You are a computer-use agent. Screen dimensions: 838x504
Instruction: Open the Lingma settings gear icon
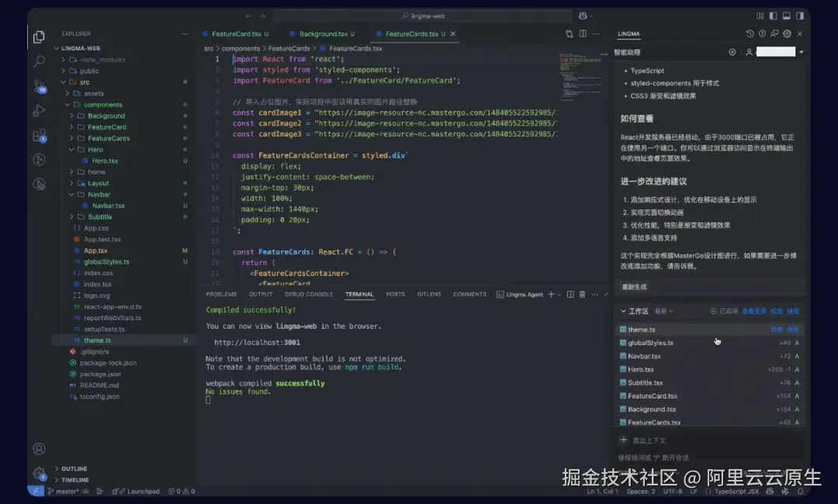click(x=787, y=33)
